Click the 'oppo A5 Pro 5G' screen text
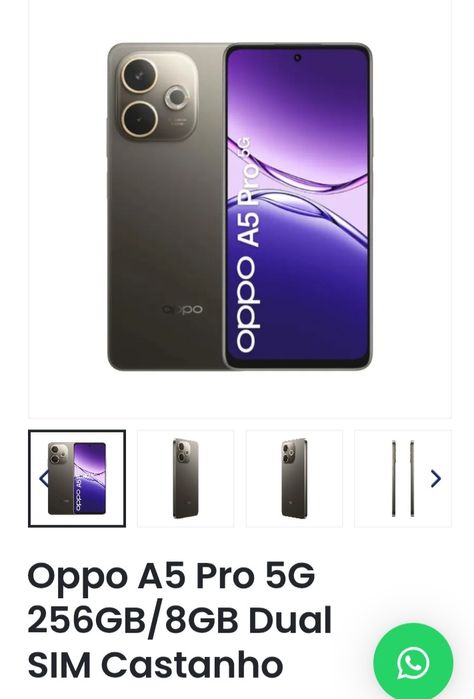The width and height of the screenshot is (474, 699). (246, 245)
